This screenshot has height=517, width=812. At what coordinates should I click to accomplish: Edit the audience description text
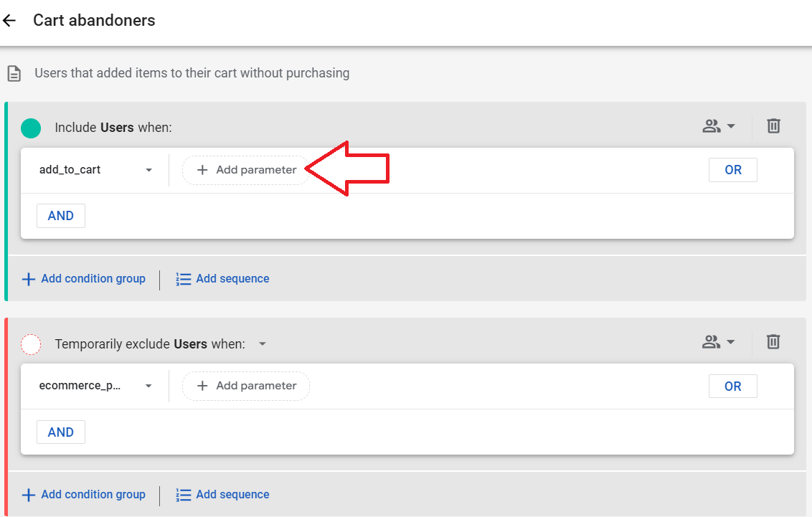point(192,73)
